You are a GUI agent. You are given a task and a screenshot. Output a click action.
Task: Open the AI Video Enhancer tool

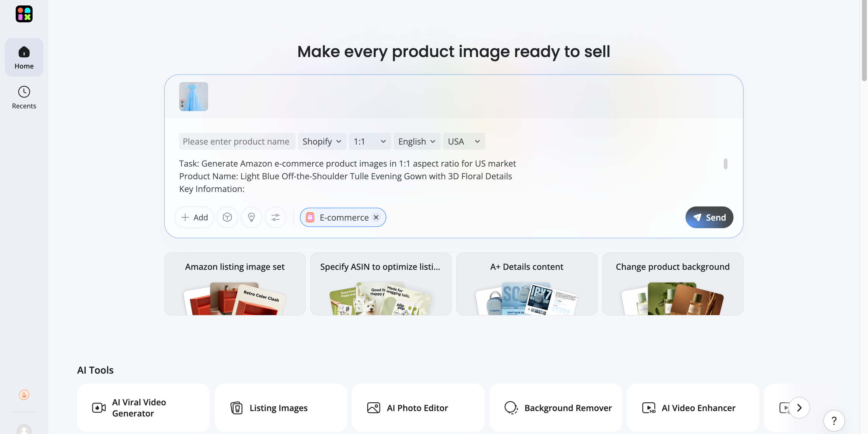tap(693, 408)
